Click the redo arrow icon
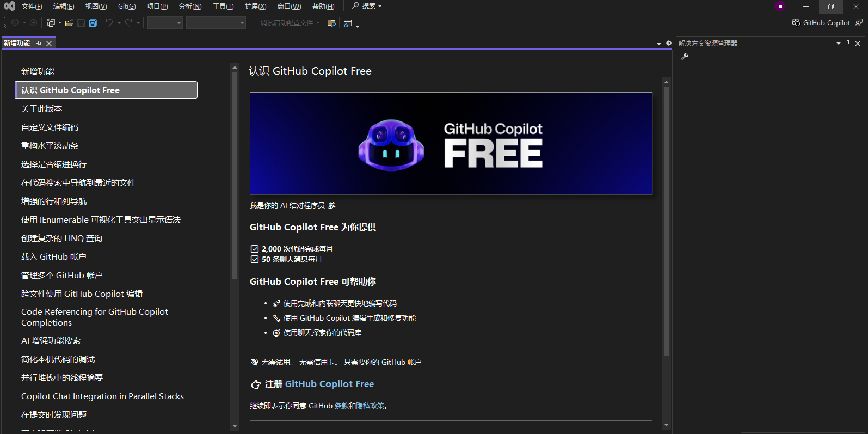 coord(128,23)
